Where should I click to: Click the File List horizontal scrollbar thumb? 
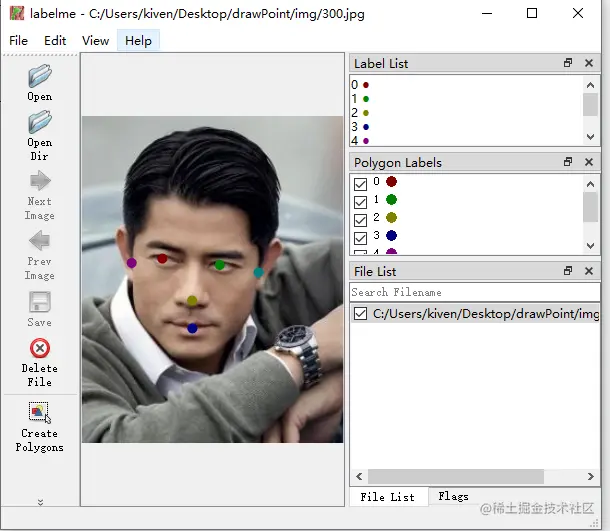click(456, 477)
